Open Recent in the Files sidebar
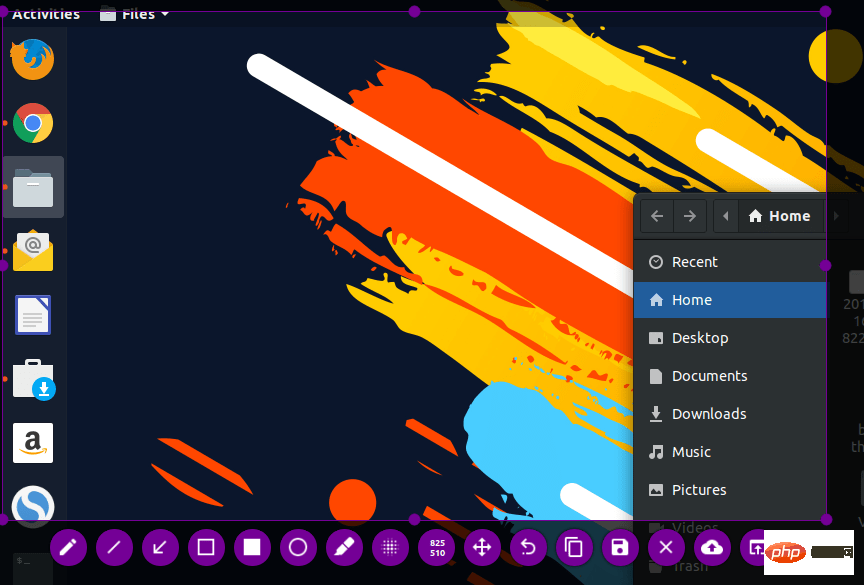This screenshot has height=585, width=864. [x=730, y=262]
